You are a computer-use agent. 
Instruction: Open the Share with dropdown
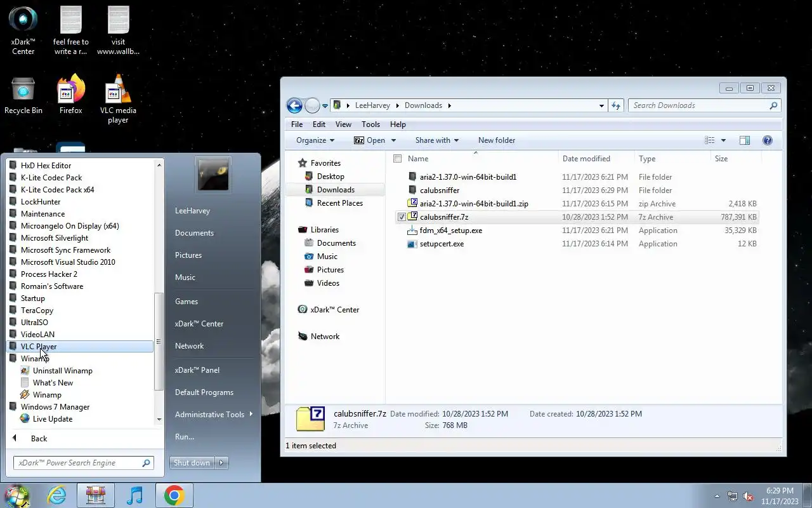pos(436,140)
